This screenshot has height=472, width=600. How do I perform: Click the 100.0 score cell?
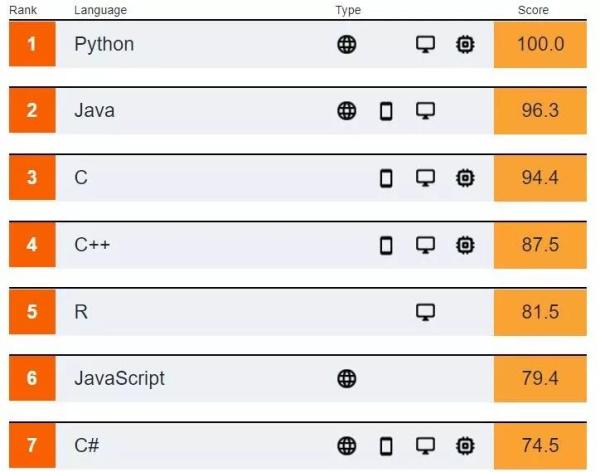(540, 44)
